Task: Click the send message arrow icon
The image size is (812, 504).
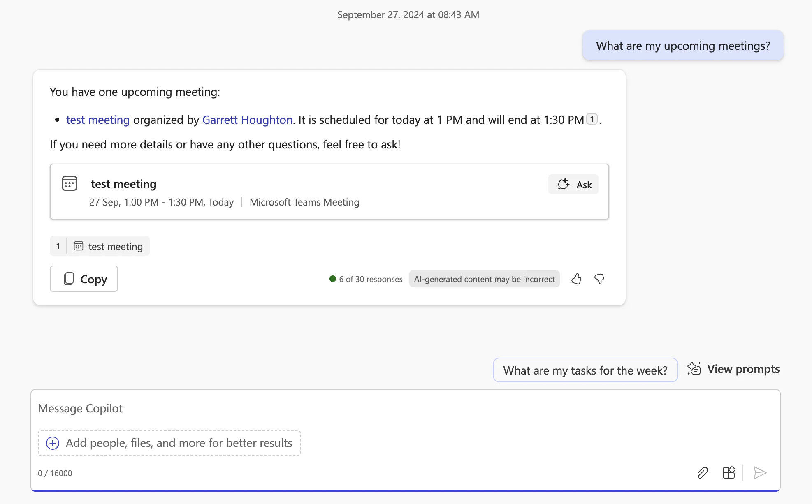Action: [759, 473]
